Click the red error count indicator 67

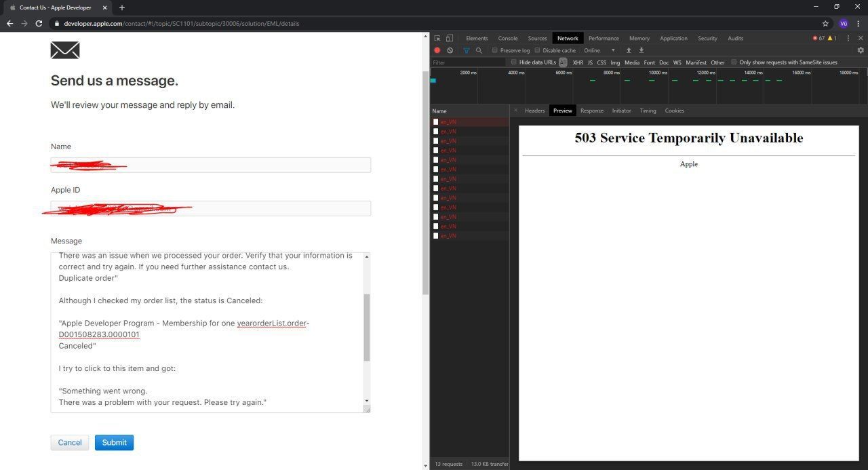pyautogui.click(x=818, y=38)
